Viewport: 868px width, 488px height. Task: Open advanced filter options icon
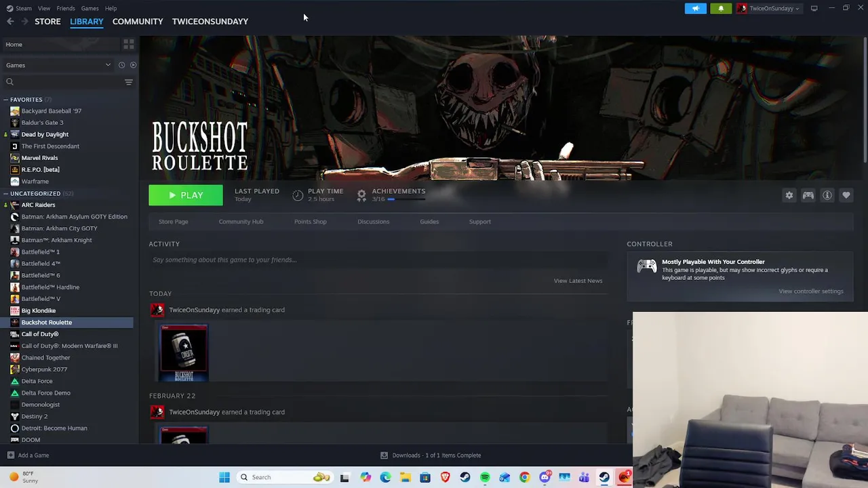(129, 82)
